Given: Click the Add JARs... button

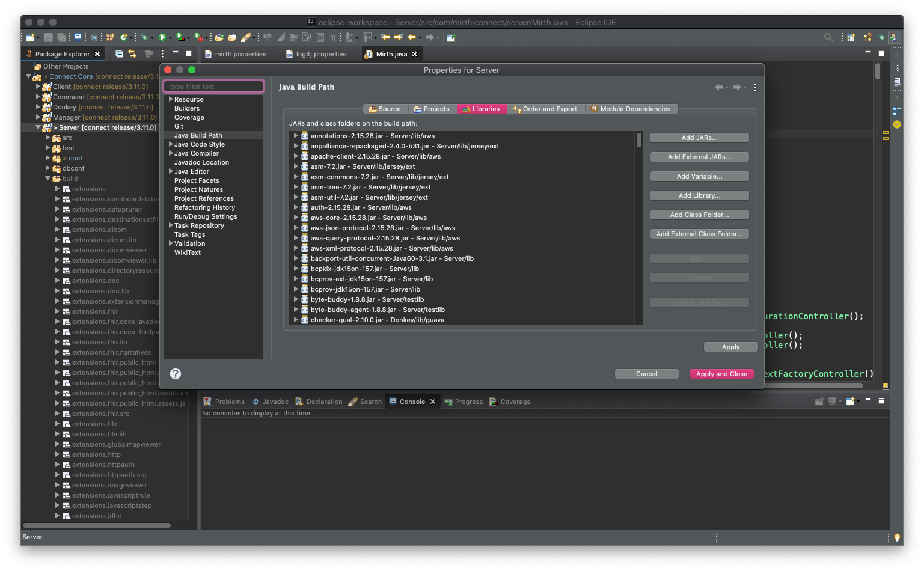Looking at the screenshot, I should click(x=700, y=138).
